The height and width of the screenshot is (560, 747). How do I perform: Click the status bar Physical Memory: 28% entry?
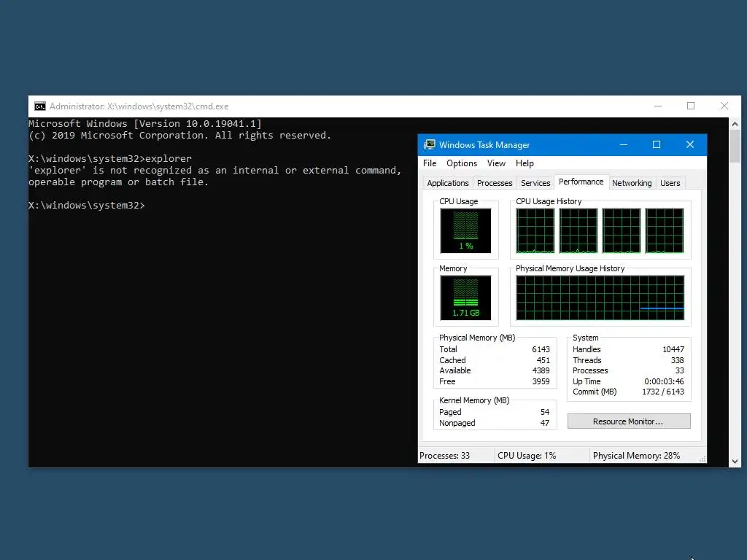636,456
